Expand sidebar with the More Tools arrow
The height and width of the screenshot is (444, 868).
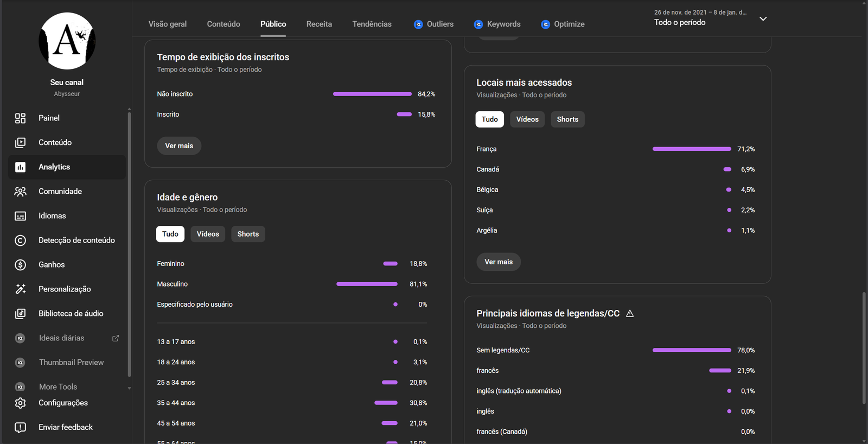click(129, 388)
